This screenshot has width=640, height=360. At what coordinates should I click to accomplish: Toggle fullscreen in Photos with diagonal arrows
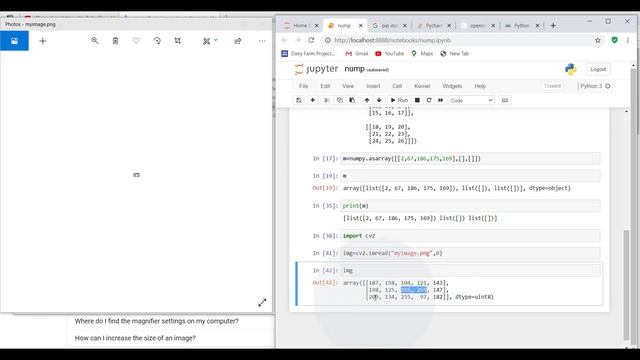click(x=262, y=302)
